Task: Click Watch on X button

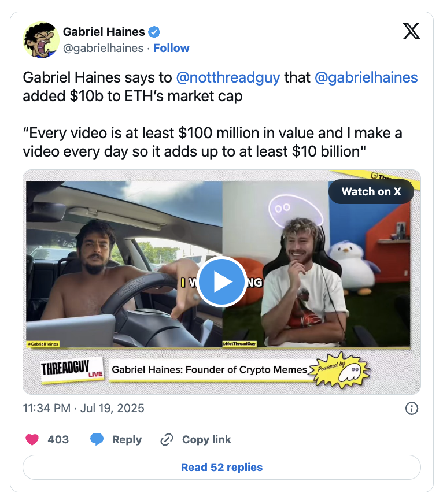Action: click(x=371, y=191)
